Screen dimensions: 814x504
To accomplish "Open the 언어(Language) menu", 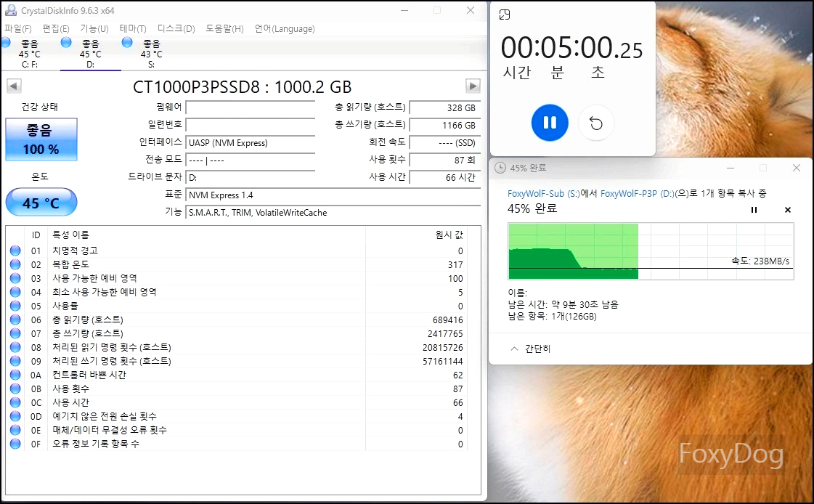I will 285,28.
